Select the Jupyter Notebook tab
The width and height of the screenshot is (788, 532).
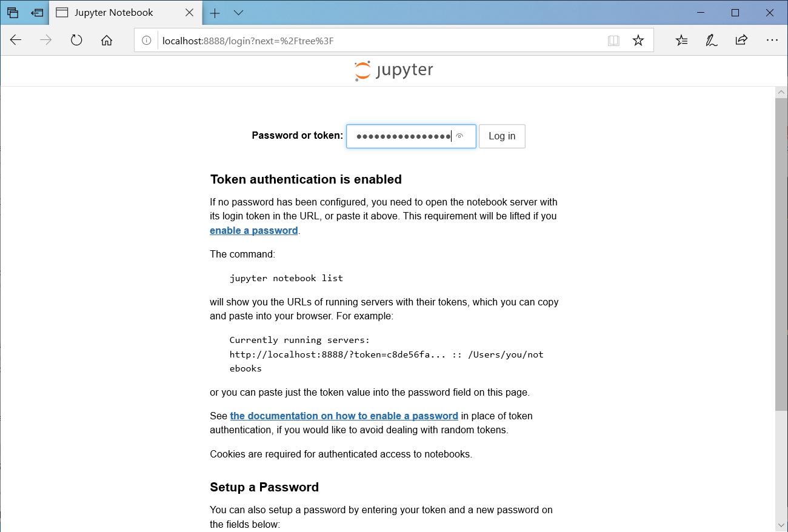(x=114, y=13)
